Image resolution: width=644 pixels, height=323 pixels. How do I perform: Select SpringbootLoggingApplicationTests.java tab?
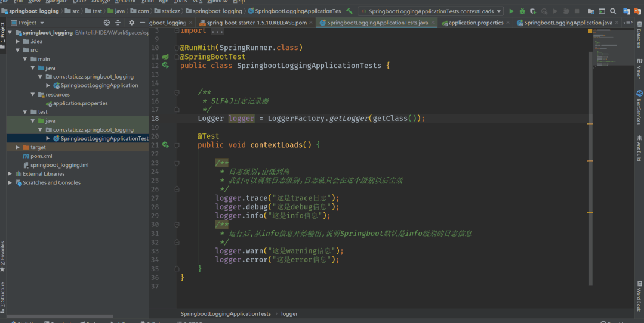(x=377, y=23)
